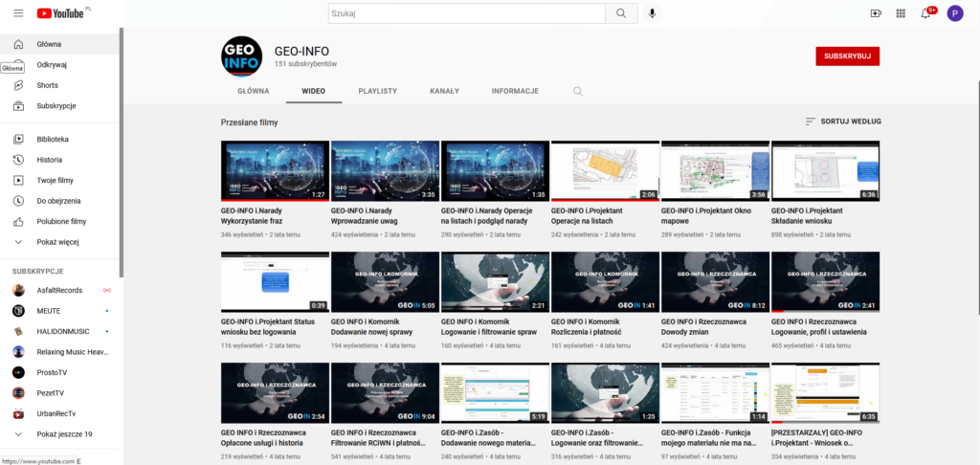Play thumbnail for Status wniosku bez logowania

pos(275,282)
